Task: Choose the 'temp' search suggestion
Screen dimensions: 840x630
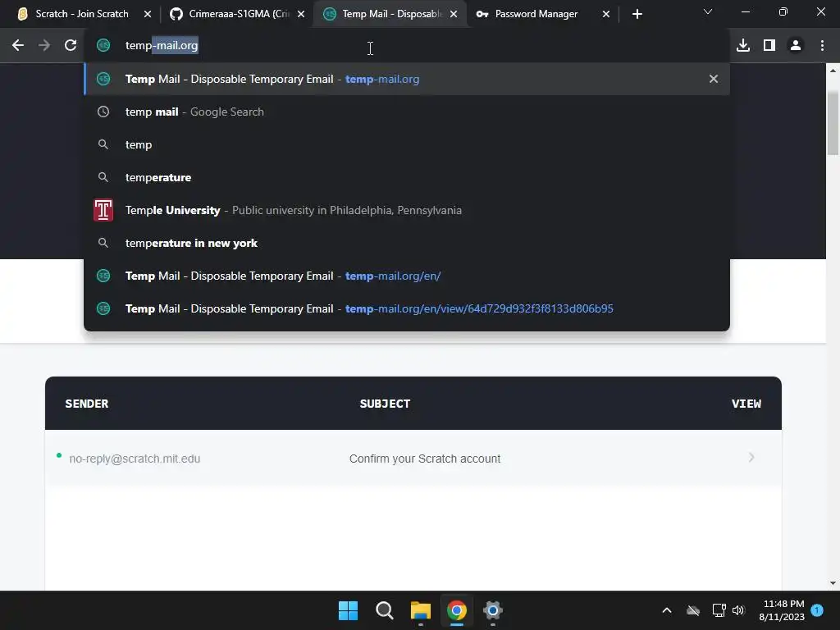Action: point(407,144)
